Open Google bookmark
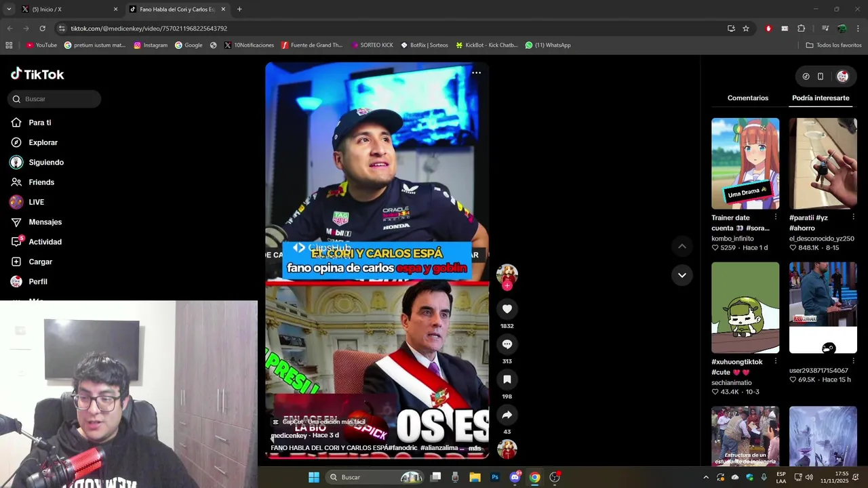Viewport: 868px width, 488px height. click(x=189, y=45)
